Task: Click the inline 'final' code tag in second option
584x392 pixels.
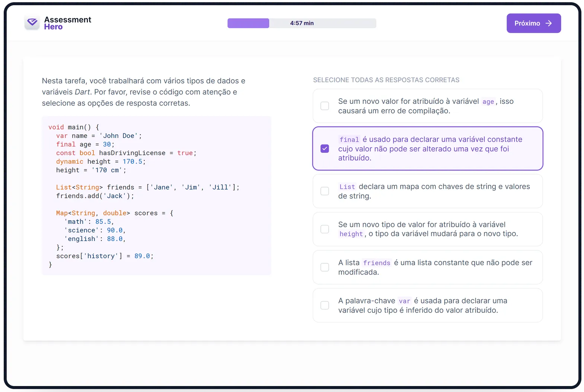Action: coord(349,139)
